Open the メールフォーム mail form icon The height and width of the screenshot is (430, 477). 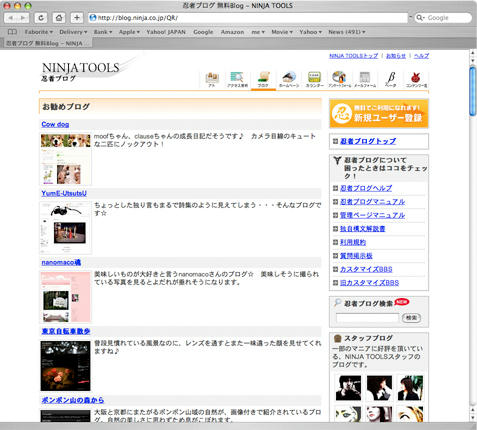click(365, 79)
